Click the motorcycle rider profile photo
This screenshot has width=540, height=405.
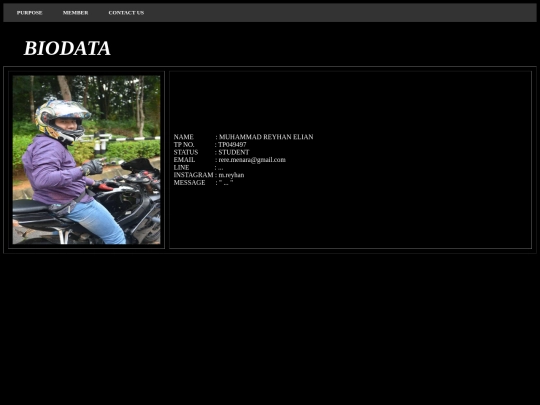(x=86, y=160)
